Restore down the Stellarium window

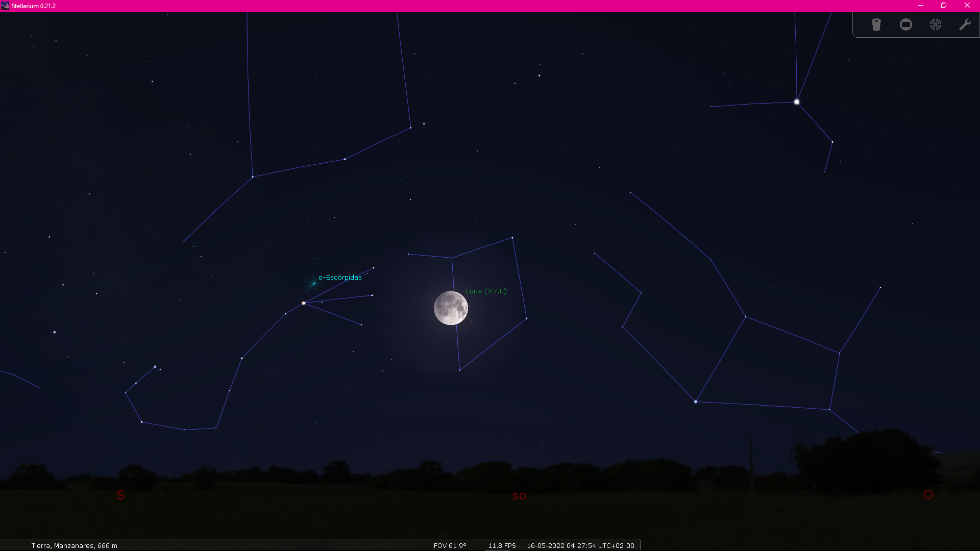click(x=944, y=6)
